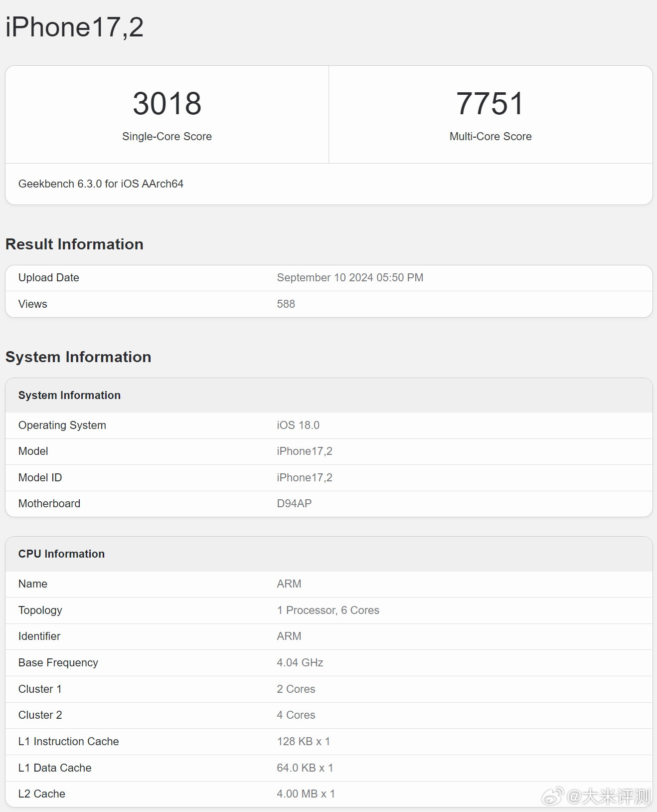Image resolution: width=657 pixels, height=812 pixels.
Task: Select the Identifier row value ARM
Action: pos(289,636)
